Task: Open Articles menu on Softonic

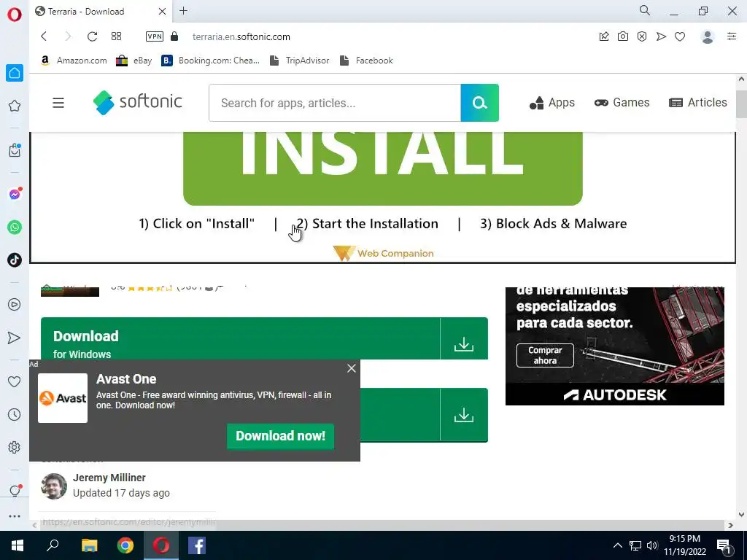Action: [x=698, y=102]
